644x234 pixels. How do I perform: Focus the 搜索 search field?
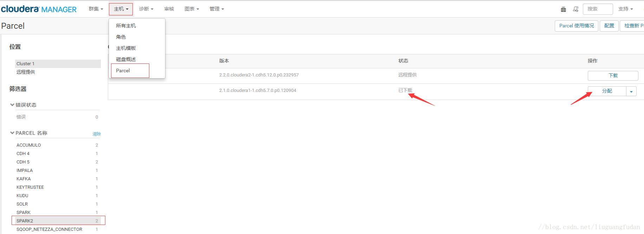598,9
